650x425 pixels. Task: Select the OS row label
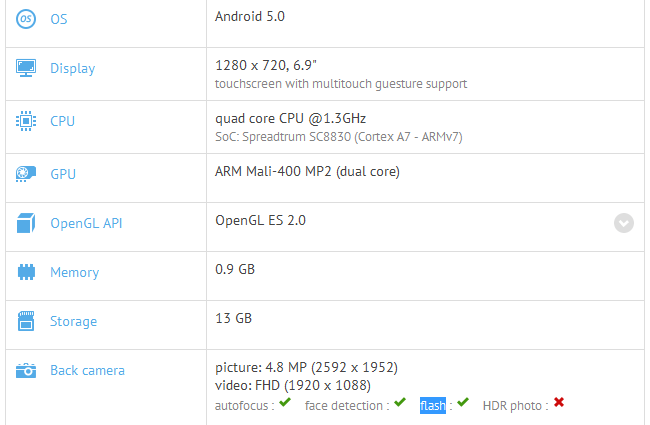click(59, 18)
